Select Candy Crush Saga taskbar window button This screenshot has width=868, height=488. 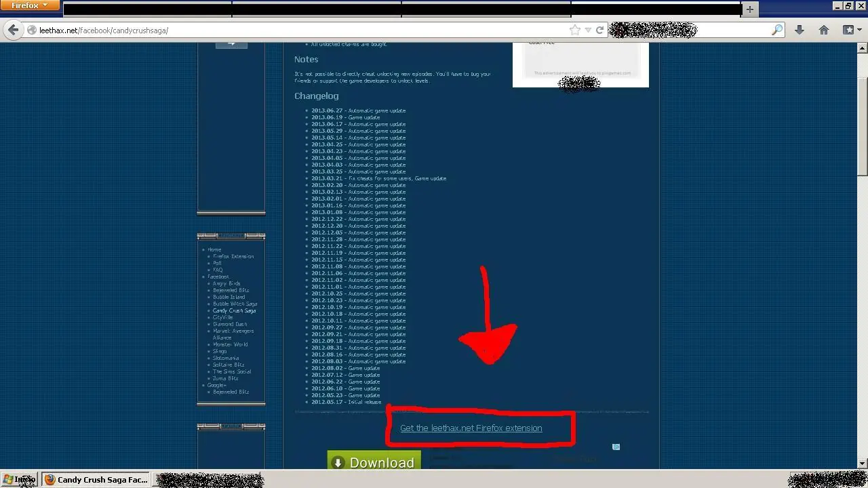point(96,479)
